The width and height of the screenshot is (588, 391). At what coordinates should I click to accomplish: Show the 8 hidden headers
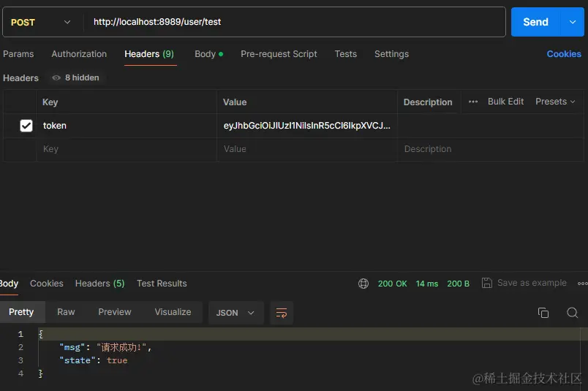[76, 77]
